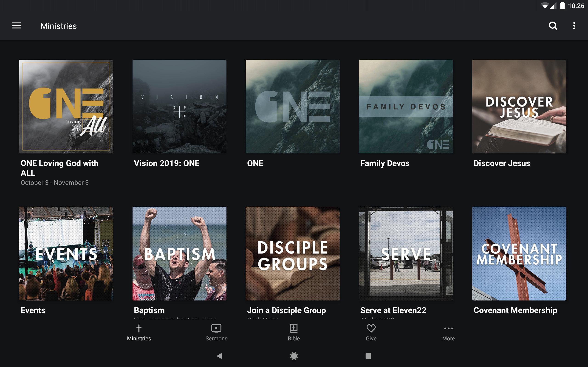
Task: Tap the search magnifier icon
Action: click(553, 26)
